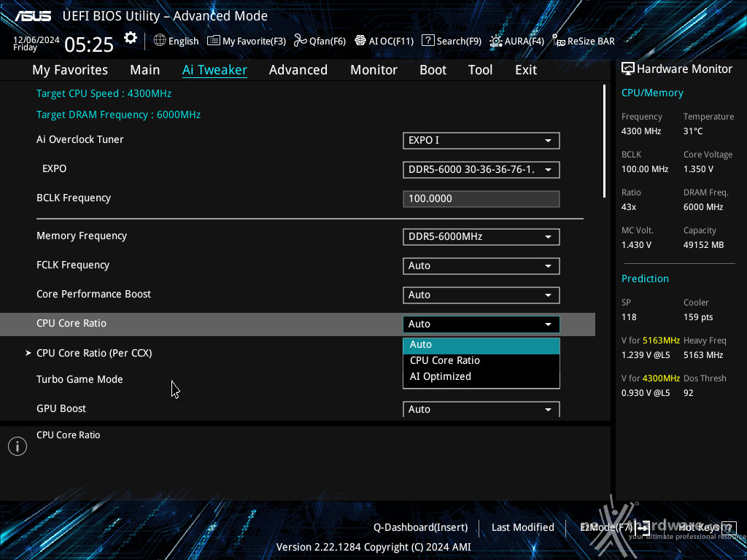Click Last Modified
747x560 pixels.
(x=522, y=527)
